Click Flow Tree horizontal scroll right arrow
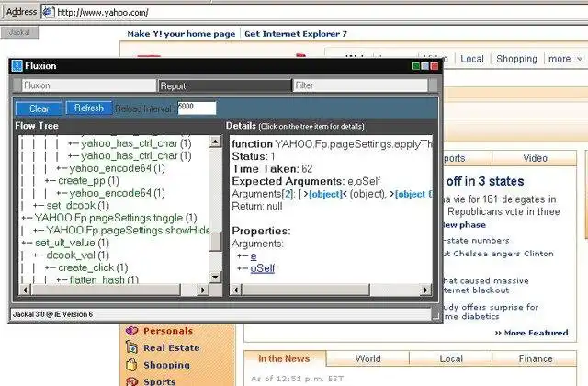The image size is (588, 386). coord(203,289)
